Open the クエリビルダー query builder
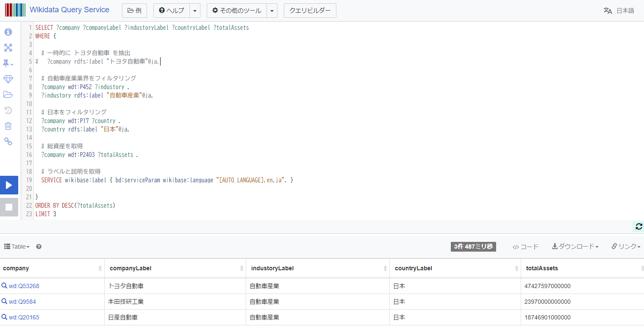The height and width of the screenshot is (330, 644). point(310,11)
